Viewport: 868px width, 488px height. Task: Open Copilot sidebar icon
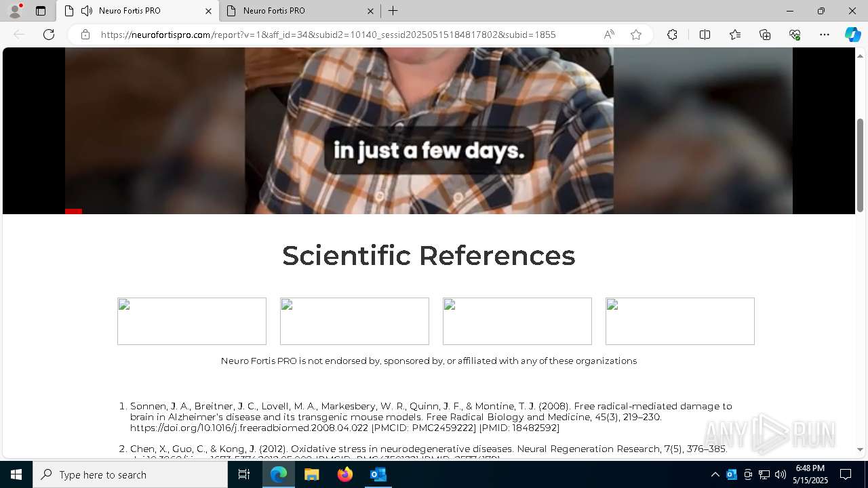[x=852, y=35]
